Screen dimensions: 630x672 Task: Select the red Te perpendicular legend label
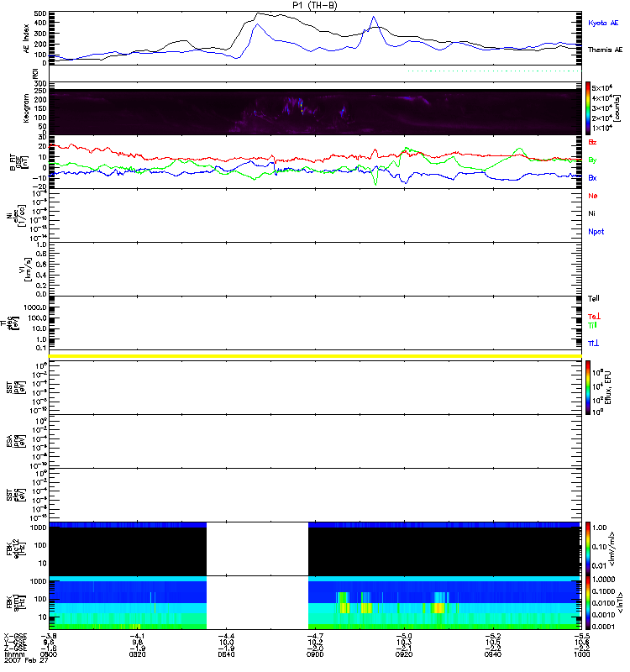594,317
